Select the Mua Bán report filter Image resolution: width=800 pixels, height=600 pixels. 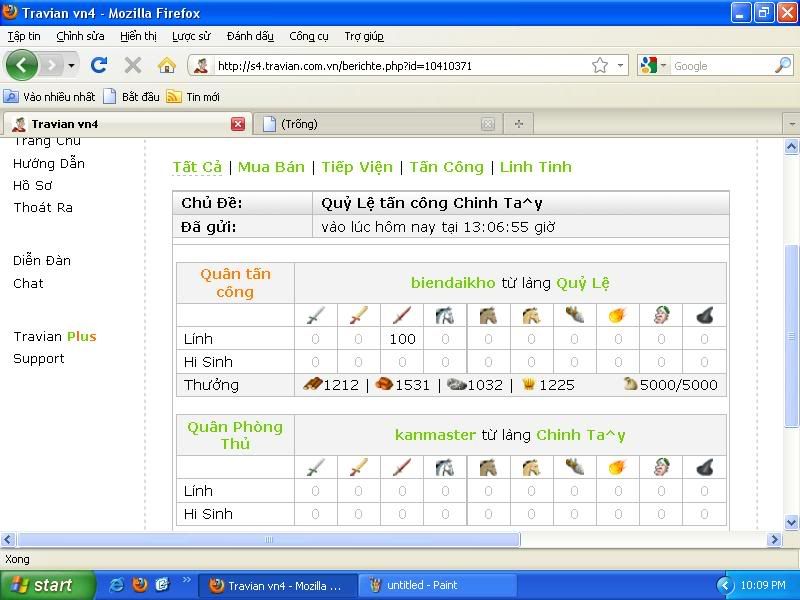tap(271, 167)
